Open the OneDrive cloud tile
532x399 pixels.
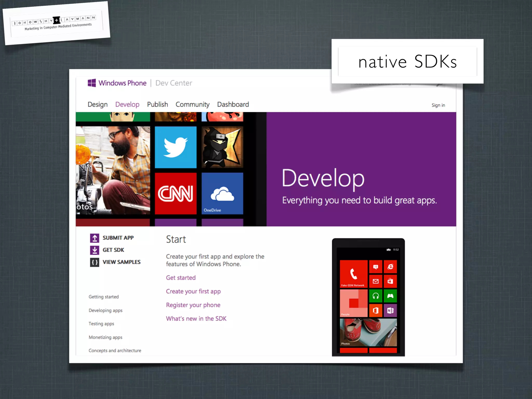coord(222,194)
